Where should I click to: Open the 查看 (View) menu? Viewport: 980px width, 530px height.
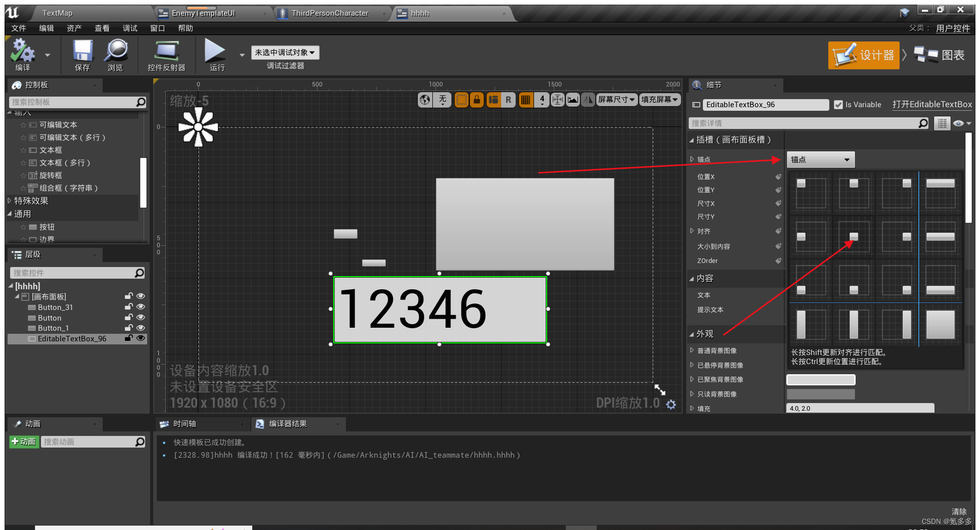(102, 28)
